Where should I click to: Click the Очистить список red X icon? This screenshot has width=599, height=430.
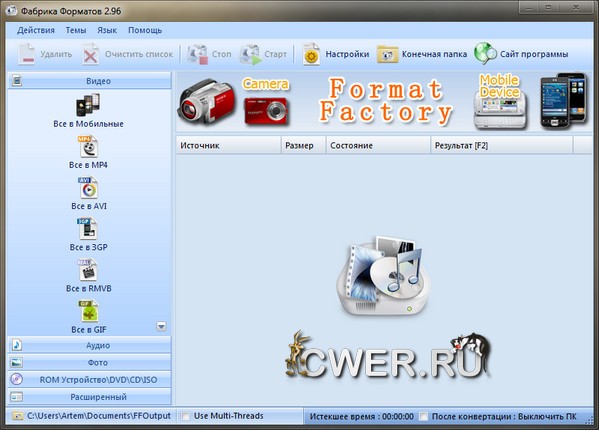[90, 55]
